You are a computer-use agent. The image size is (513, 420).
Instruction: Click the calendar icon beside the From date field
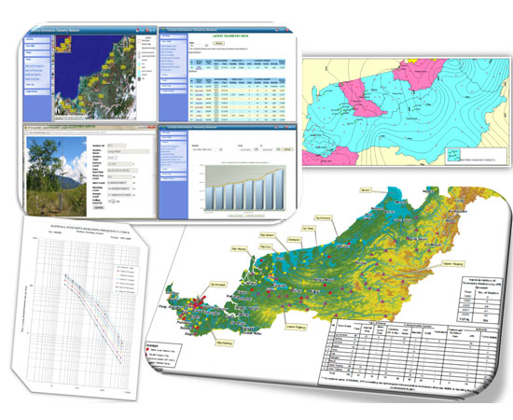(256, 149)
